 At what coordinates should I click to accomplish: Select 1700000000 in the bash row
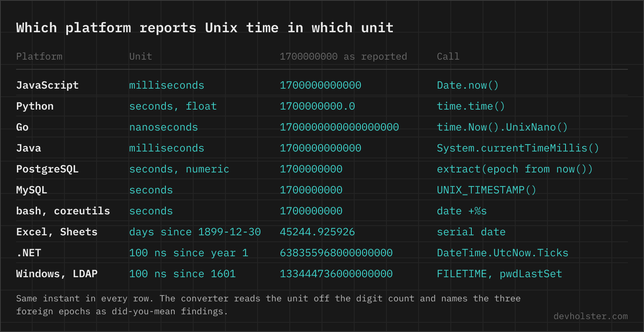311,211
